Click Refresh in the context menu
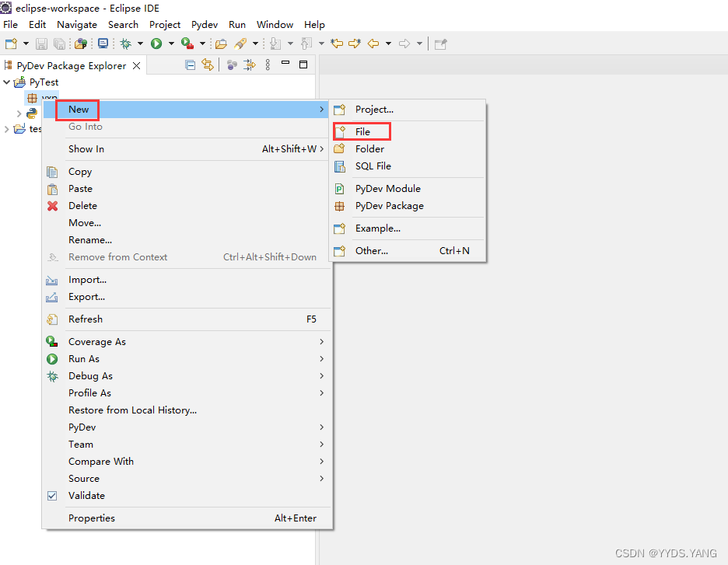Screen dimensions: 728x565 [186, 319]
